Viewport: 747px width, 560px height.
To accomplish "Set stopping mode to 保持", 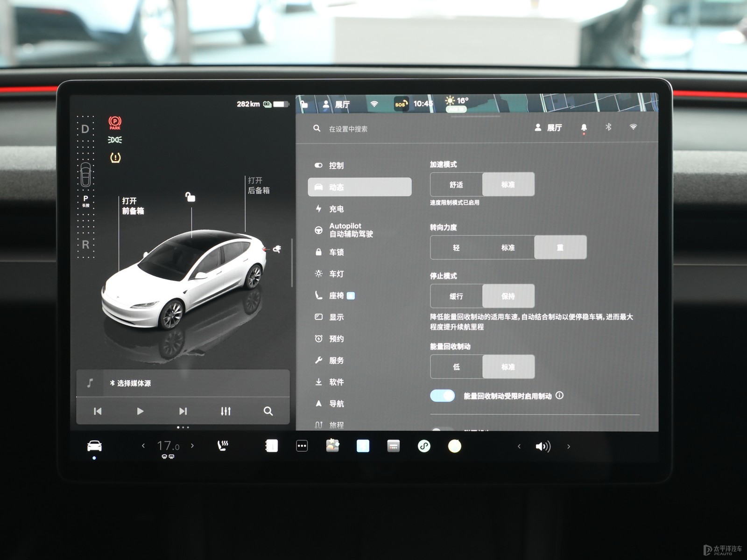I will pos(508,296).
